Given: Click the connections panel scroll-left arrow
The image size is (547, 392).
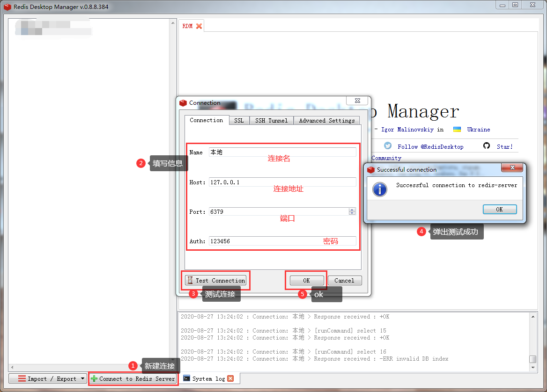Looking at the screenshot, I should (x=12, y=367).
